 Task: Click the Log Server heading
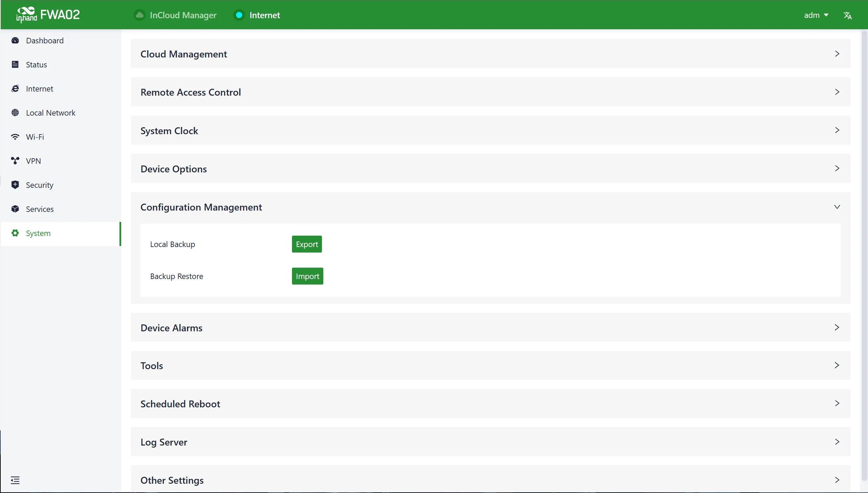pos(164,442)
